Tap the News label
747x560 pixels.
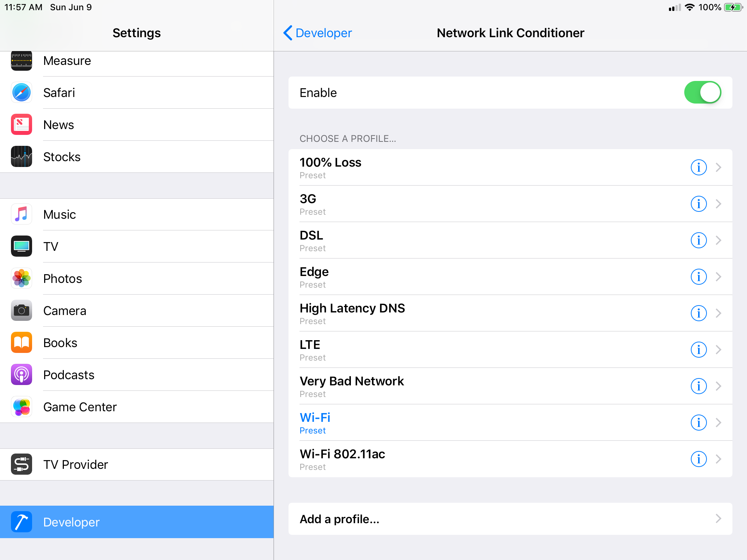point(58,125)
